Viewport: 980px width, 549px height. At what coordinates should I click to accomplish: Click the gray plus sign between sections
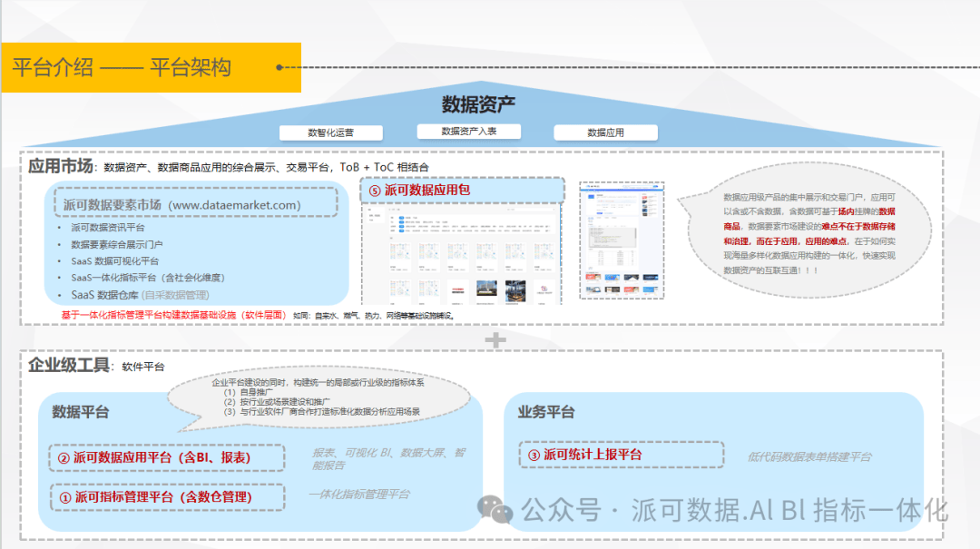pos(495,340)
